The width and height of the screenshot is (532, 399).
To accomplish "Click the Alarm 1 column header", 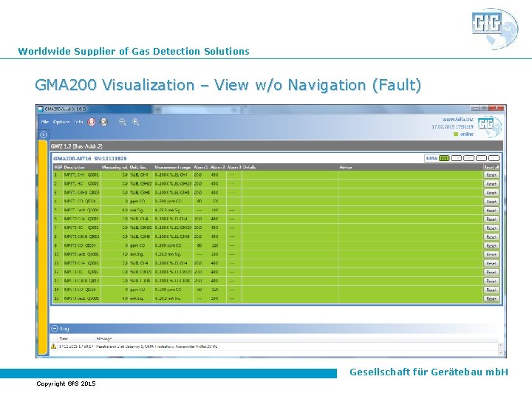I will 201,167.
